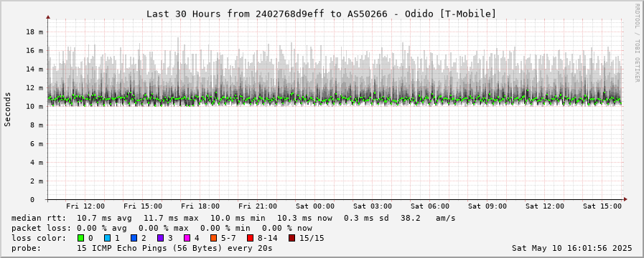Viewport: 644px width, 258px height.
Task: Click the Sat May 10 16:01:56 2025 timestamp
Action: [572, 248]
